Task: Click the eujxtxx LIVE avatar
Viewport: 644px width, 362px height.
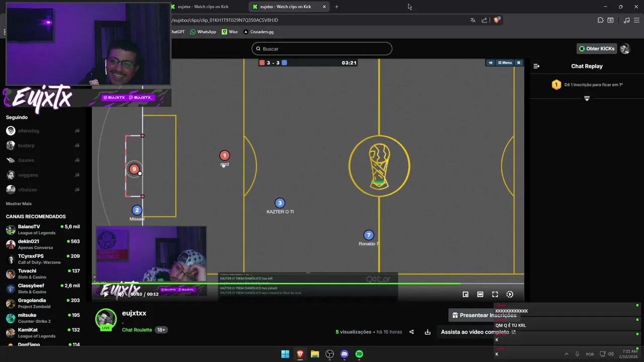Action: (x=106, y=320)
